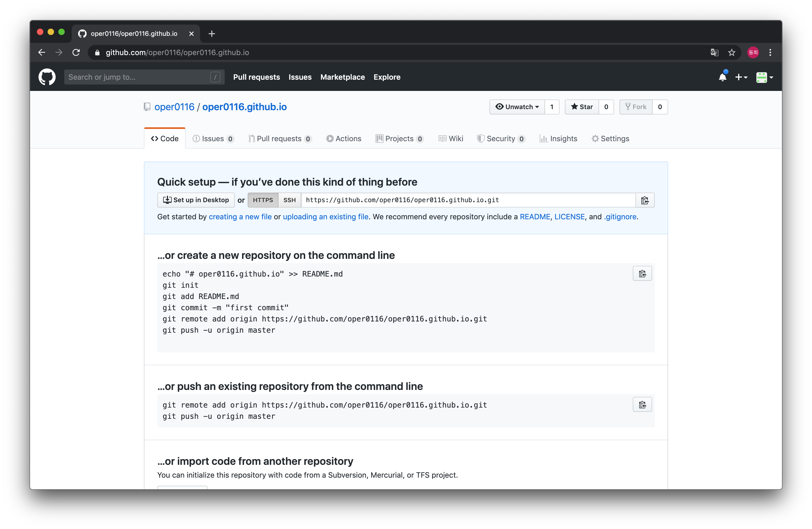Open Marketplace in top navigation
Screen dimensions: 812x529
click(x=343, y=77)
